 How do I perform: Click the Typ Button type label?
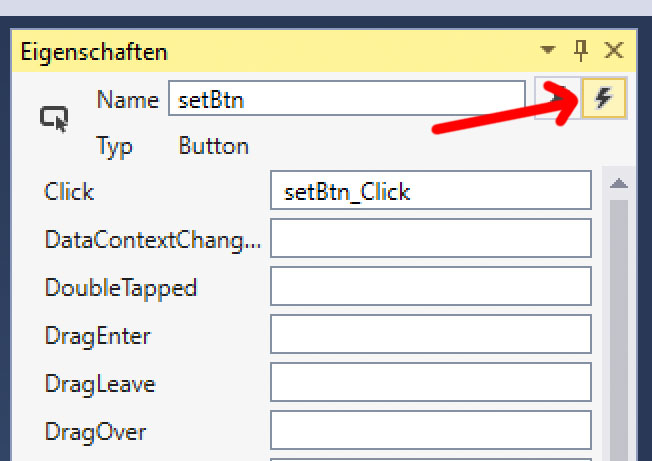213,146
